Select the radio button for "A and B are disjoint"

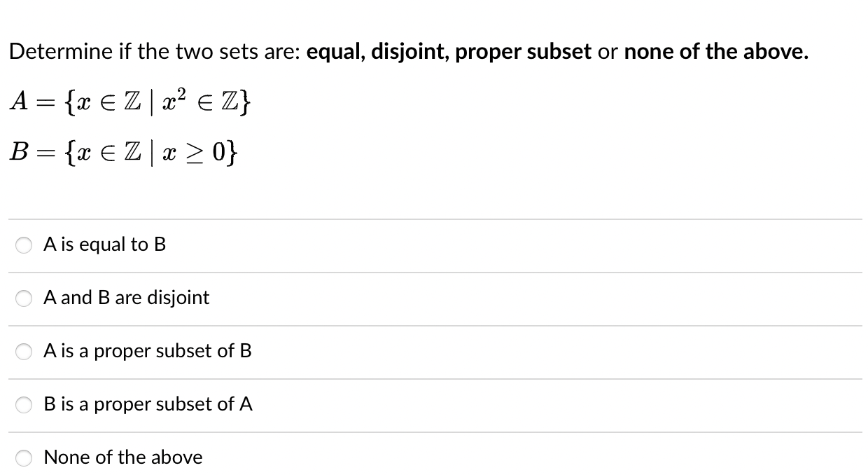tap(23, 298)
